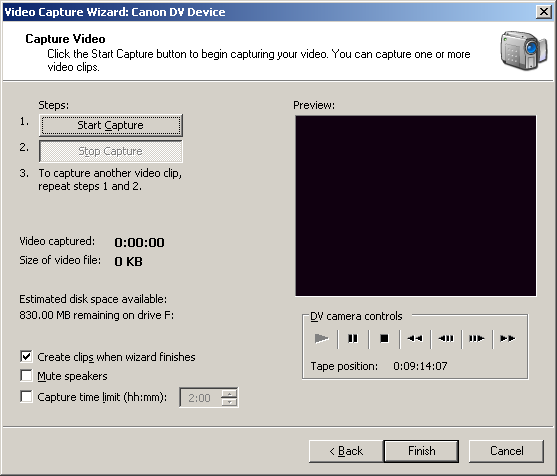Image resolution: width=557 pixels, height=476 pixels.
Task: Enable the Capture time limit checkbox
Action: point(26,396)
